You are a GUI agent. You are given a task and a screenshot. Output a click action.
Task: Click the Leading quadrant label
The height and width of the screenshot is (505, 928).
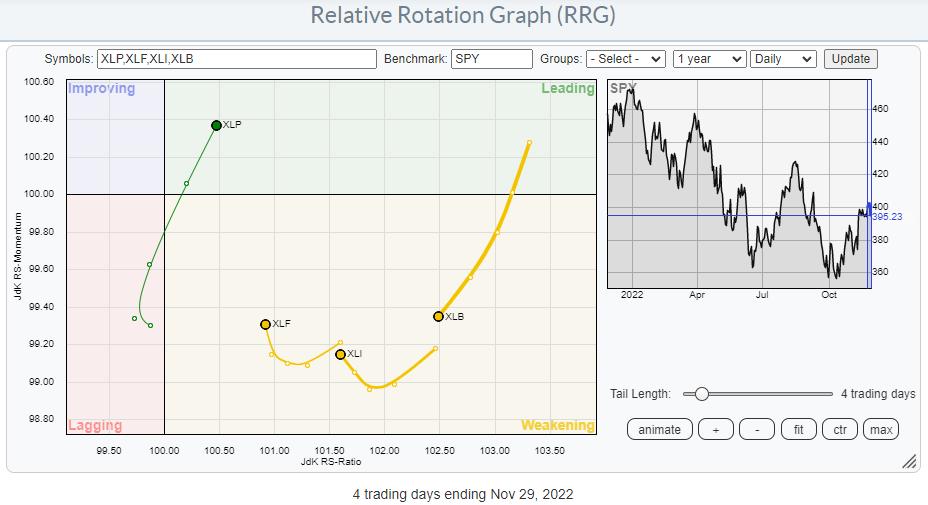tap(567, 89)
